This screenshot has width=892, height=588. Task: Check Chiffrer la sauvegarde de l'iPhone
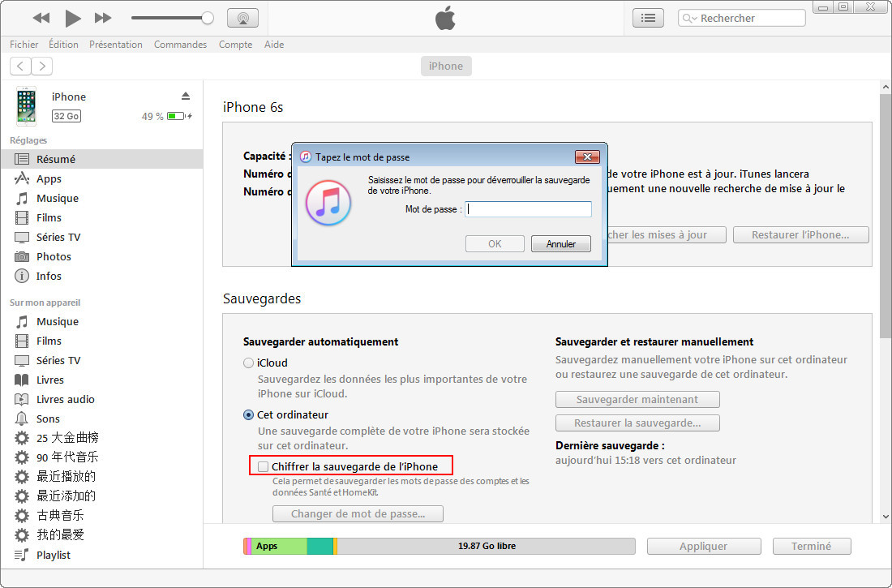(263, 467)
